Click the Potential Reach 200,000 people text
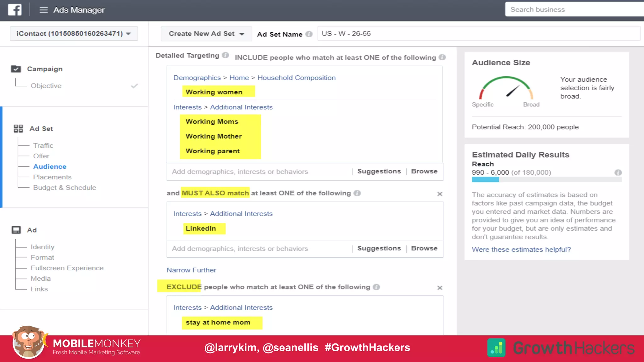The image size is (644, 362). coord(525,127)
